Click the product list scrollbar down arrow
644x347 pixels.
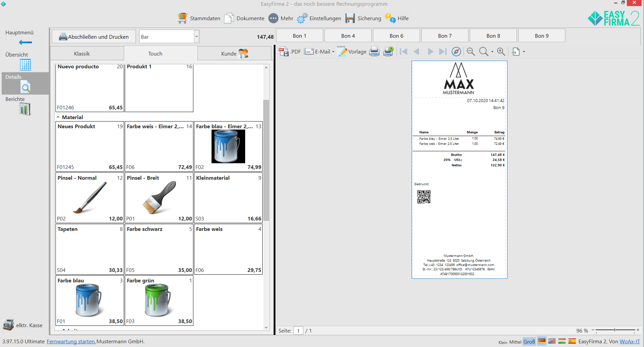(266, 327)
